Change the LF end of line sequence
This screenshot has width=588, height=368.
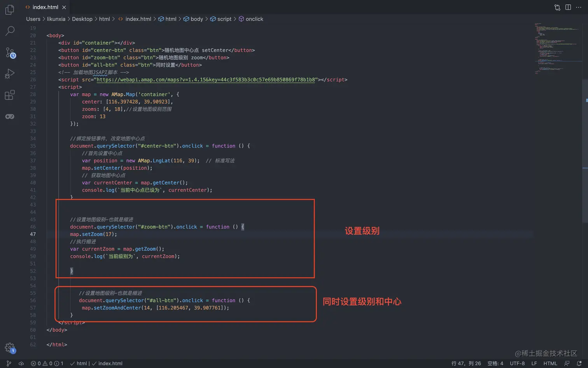coord(534,363)
